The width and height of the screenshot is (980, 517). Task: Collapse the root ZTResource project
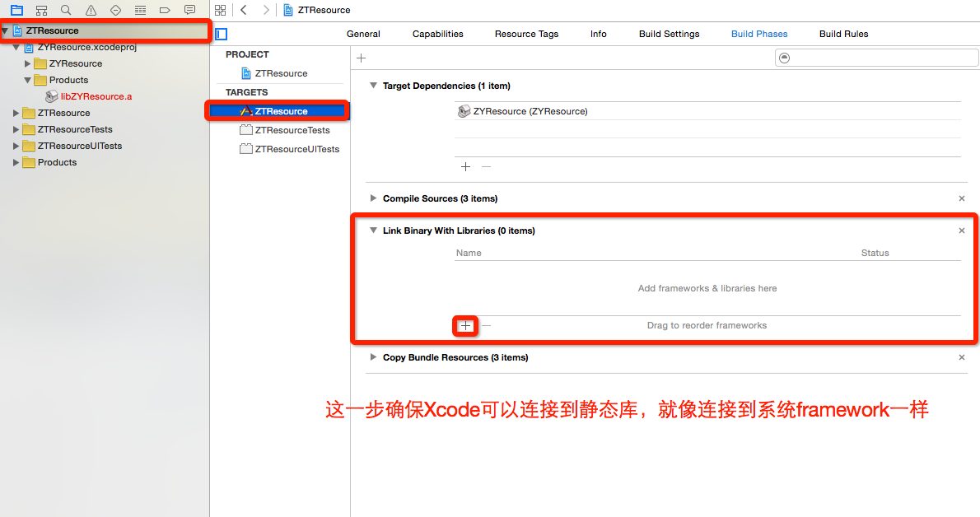5,30
